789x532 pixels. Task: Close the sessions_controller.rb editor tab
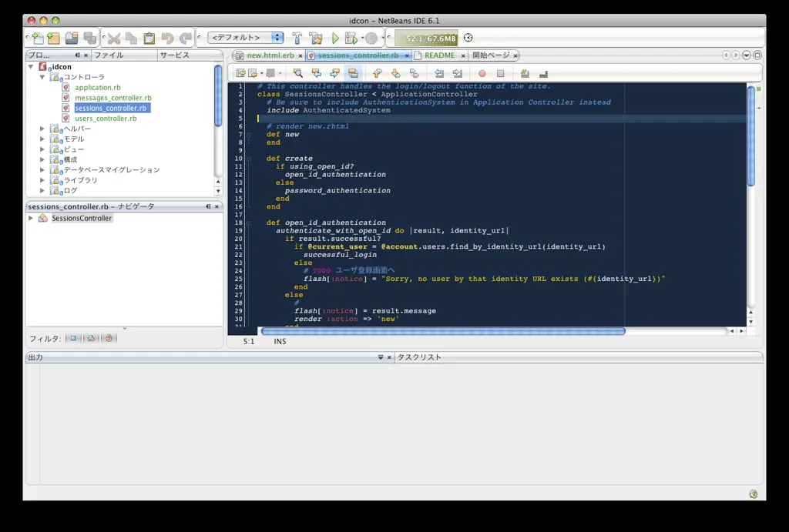pos(407,55)
